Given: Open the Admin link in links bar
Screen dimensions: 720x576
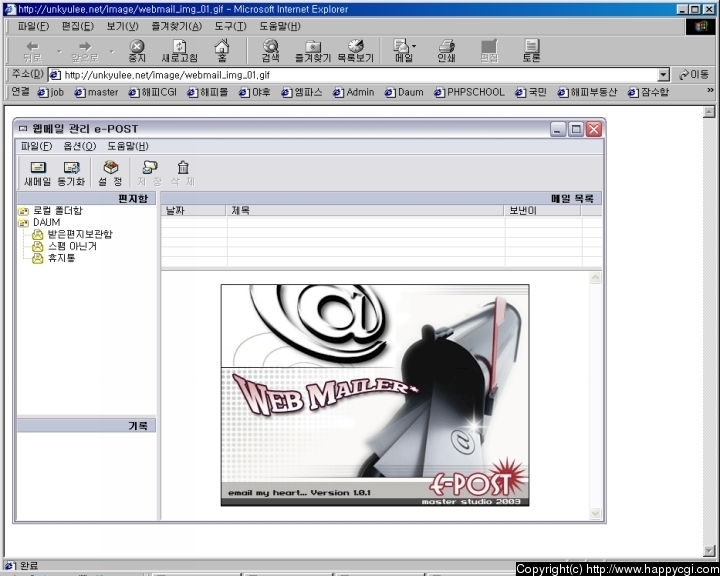Looking at the screenshot, I should 354,92.
